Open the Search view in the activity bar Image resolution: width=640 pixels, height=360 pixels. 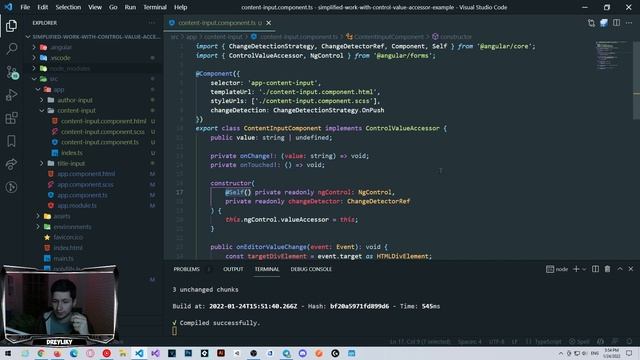[x=11, y=49]
